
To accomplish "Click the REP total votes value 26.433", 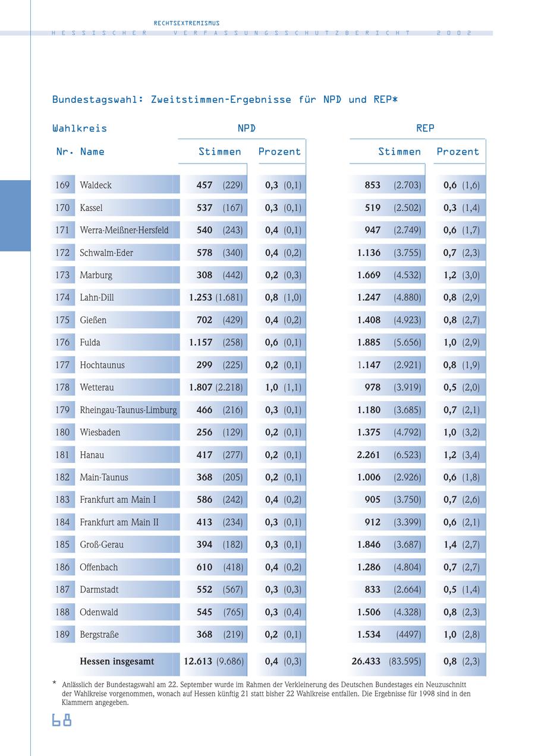I will (366, 661).
